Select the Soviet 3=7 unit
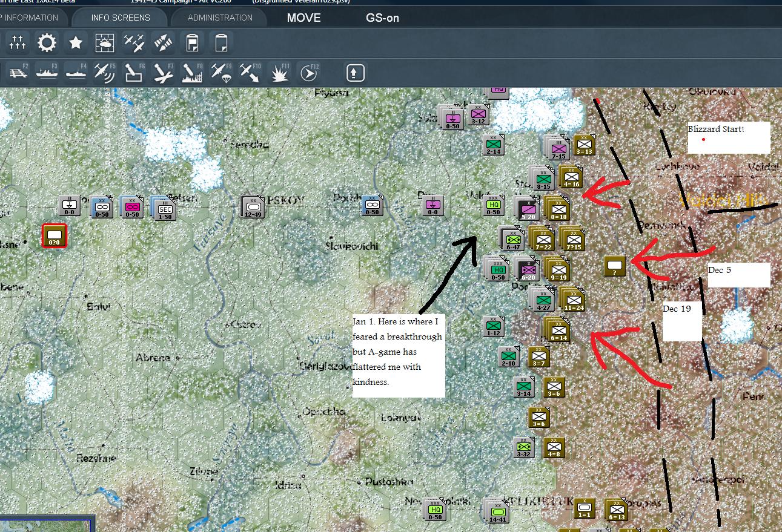 click(539, 356)
